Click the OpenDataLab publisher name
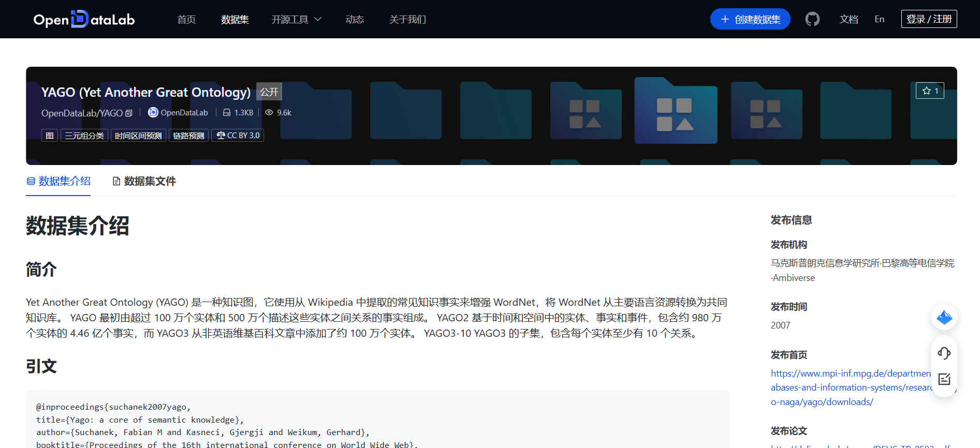Viewport: 980px width, 448px height. (x=184, y=112)
